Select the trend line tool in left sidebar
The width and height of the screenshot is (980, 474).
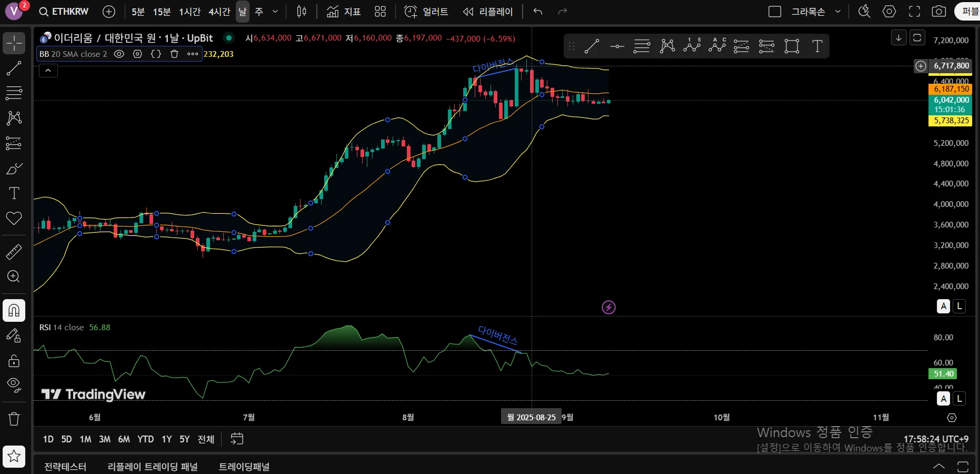coord(14,68)
